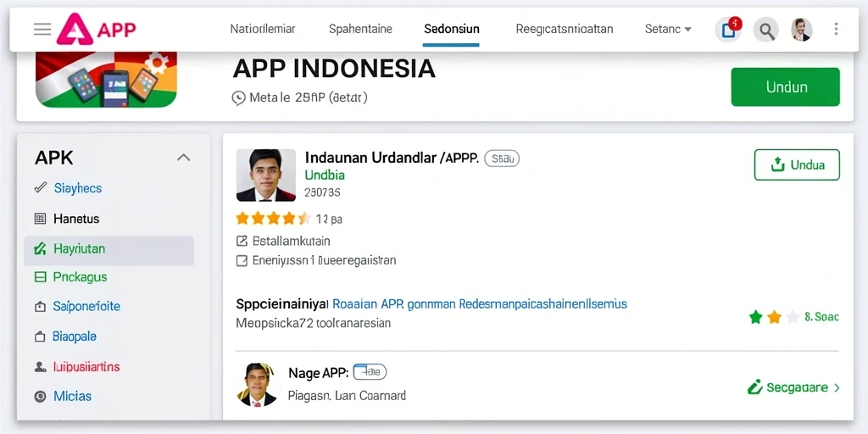
Task: Select the Sedonsiun tab
Action: [x=452, y=29]
